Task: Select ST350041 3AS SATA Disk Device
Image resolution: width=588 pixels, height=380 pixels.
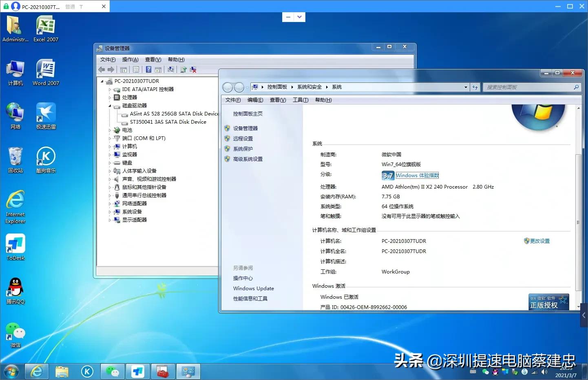Action: click(168, 122)
